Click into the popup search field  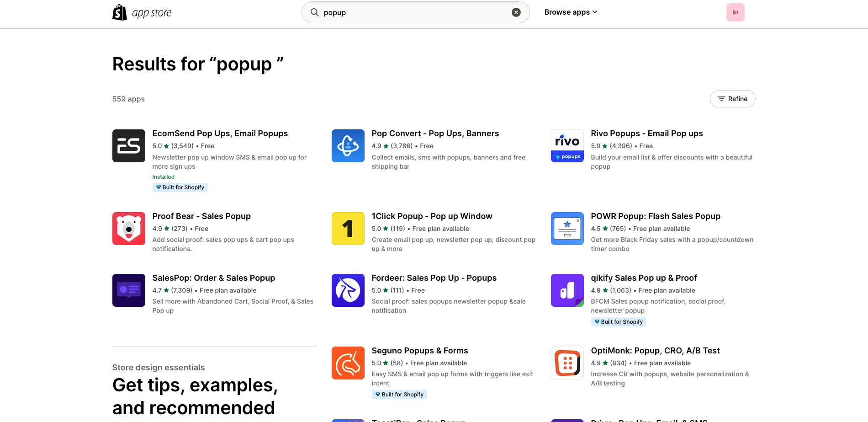415,12
